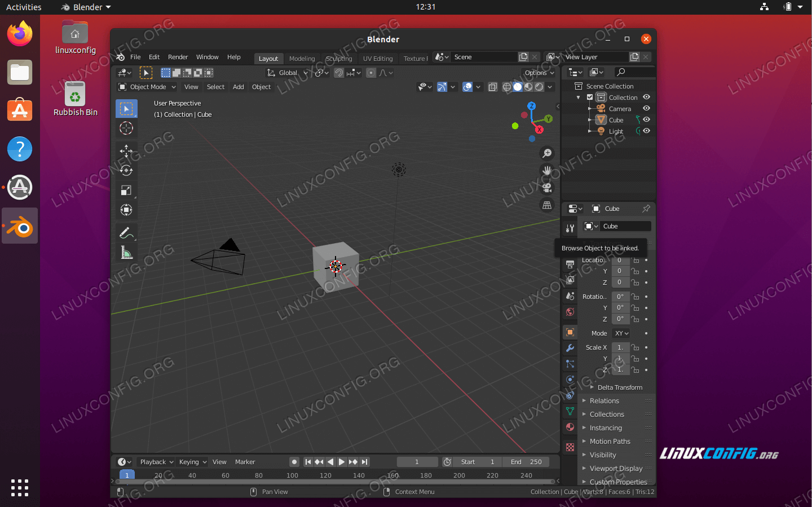This screenshot has width=812, height=507.
Task: Uncheck the Collection checkbox in outliner
Action: click(590, 97)
